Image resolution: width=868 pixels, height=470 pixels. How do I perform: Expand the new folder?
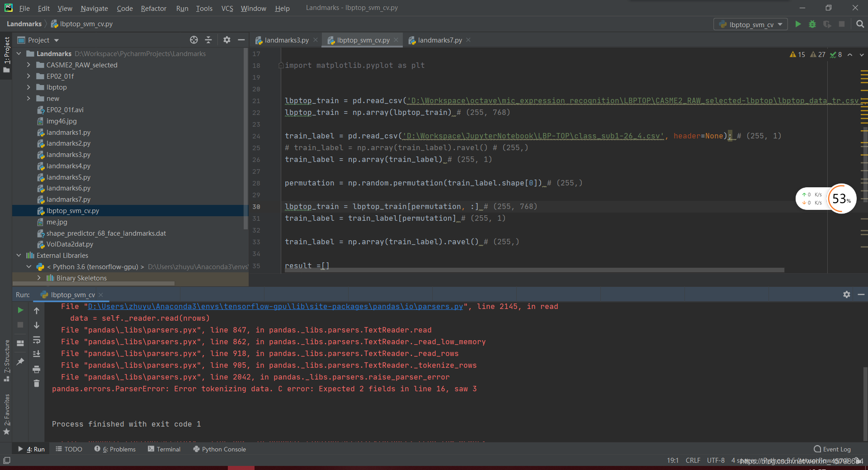(x=28, y=98)
